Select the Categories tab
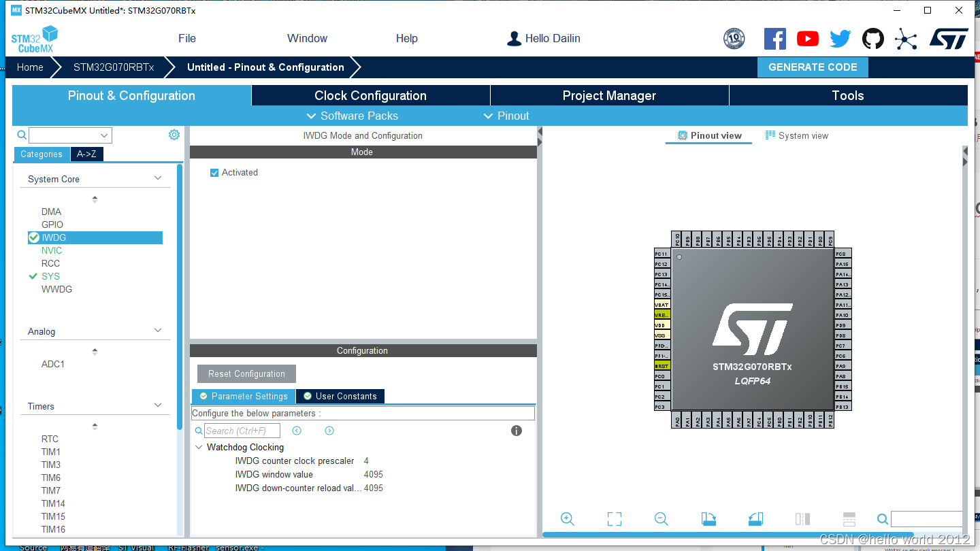The height and width of the screenshot is (551, 980). [42, 154]
